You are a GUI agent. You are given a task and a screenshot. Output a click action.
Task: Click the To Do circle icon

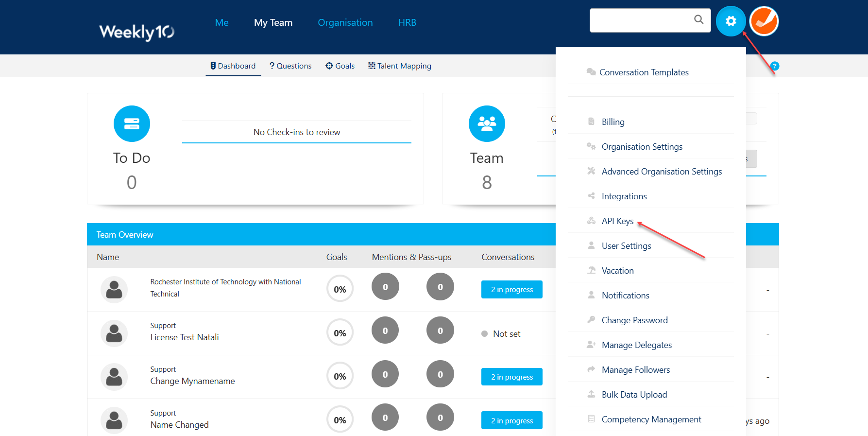pyautogui.click(x=132, y=124)
